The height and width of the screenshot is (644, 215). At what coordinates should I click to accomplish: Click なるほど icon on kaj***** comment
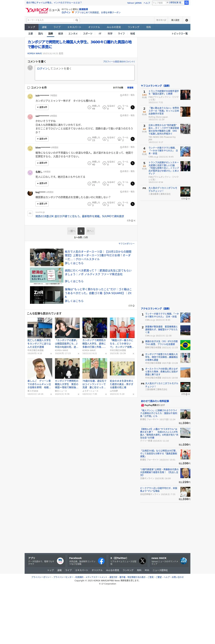click(x=104, y=204)
